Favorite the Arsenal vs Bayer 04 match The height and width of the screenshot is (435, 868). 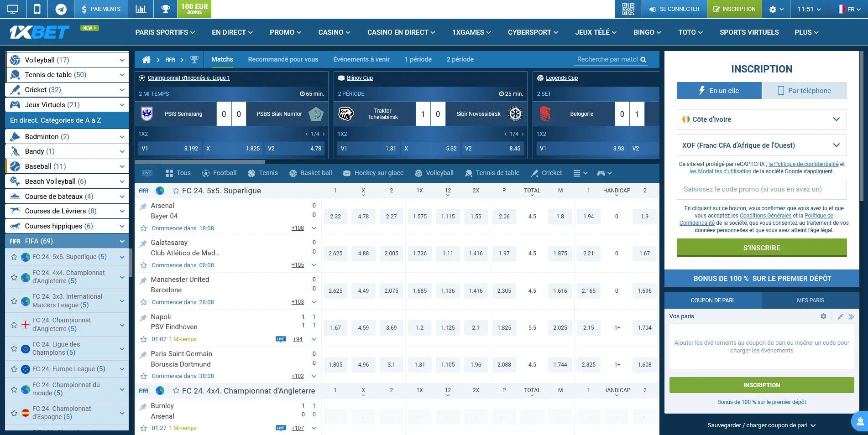point(144,228)
